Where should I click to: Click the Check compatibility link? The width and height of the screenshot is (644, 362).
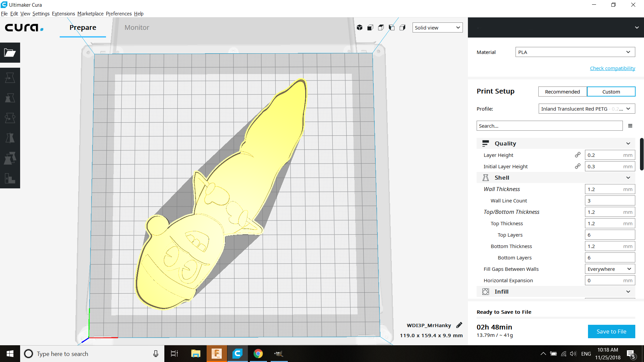pos(612,68)
